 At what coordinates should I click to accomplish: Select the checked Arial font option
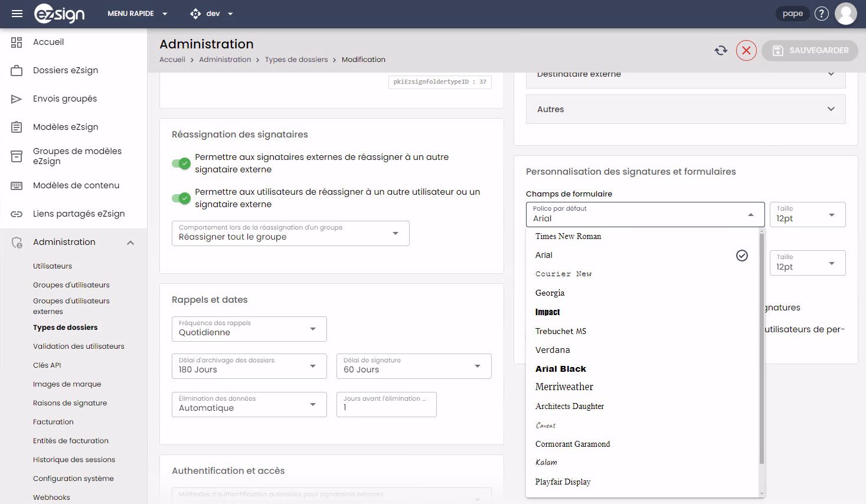[x=642, y=256]
